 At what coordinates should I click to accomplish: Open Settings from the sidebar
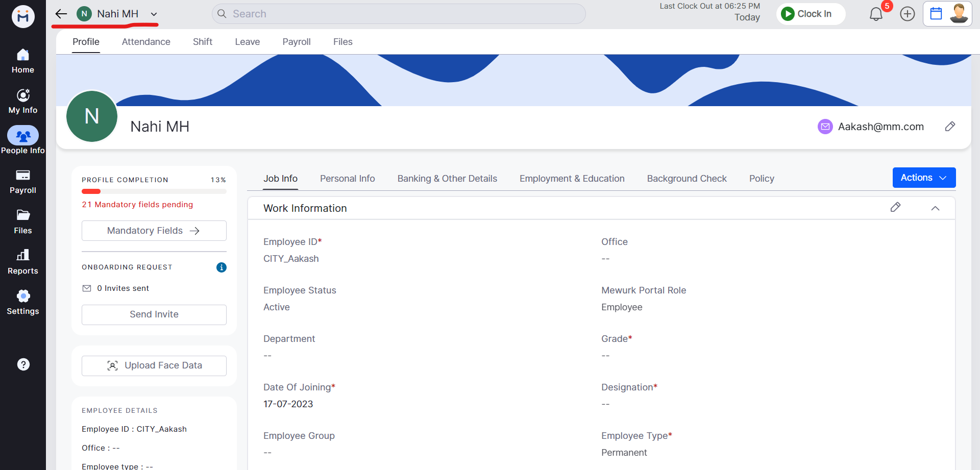pos(23,302)
